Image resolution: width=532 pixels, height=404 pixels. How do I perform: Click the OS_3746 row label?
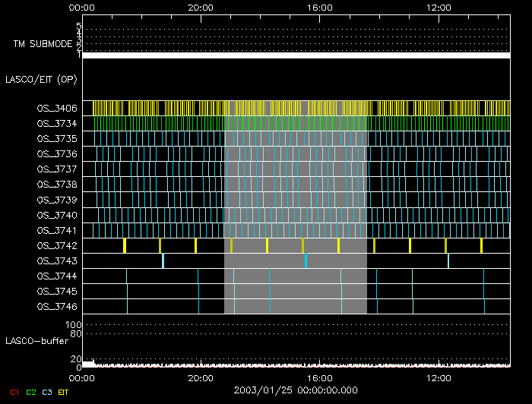57,306
